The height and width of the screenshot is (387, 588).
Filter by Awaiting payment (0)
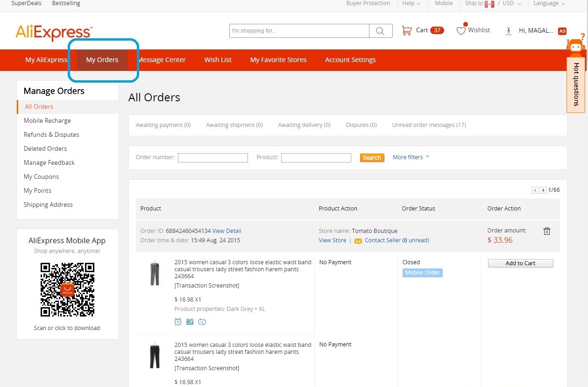(163, 125)
